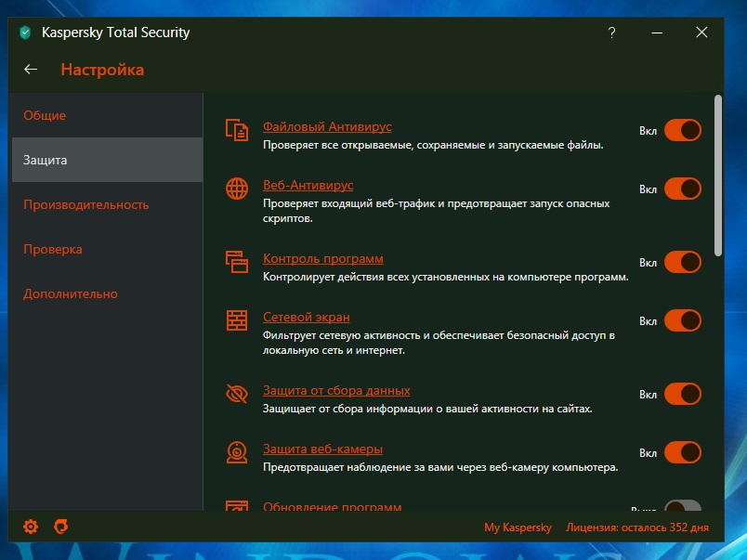Open the Производительность section
This screenshot has width=747, height=560.
pos(107,204)
